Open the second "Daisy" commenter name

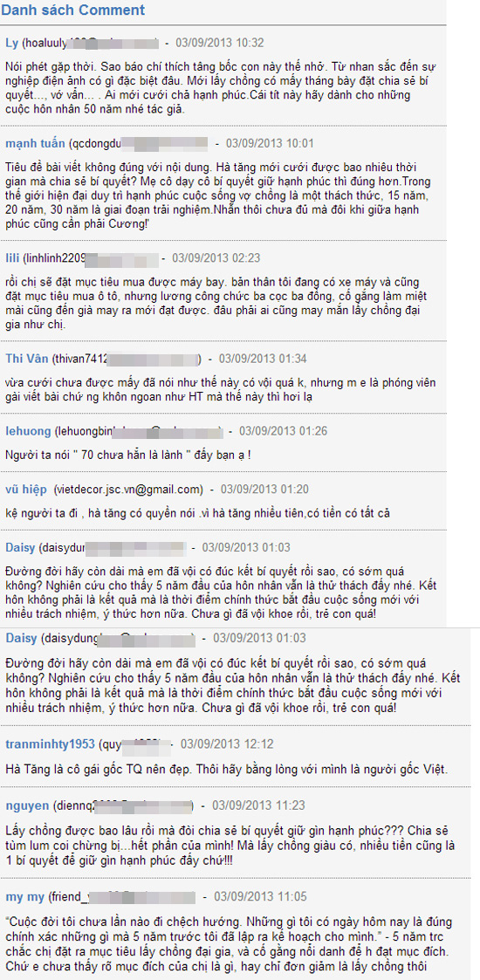pyautogui.click(x=20, y=638)
